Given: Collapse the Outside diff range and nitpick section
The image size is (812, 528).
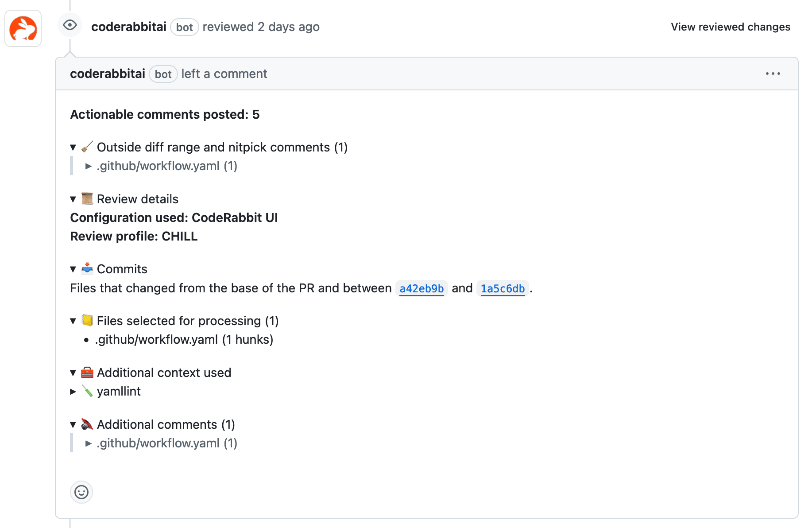Looking at the screenshot, I should coord(73,147).
